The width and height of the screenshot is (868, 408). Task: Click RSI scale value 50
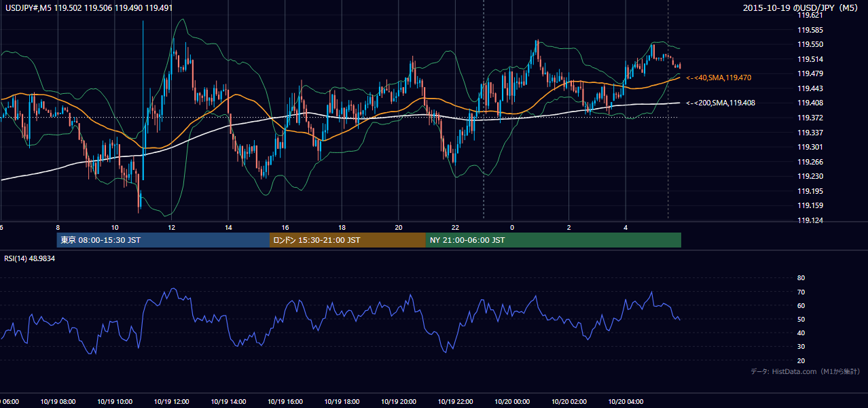[801, 319]
